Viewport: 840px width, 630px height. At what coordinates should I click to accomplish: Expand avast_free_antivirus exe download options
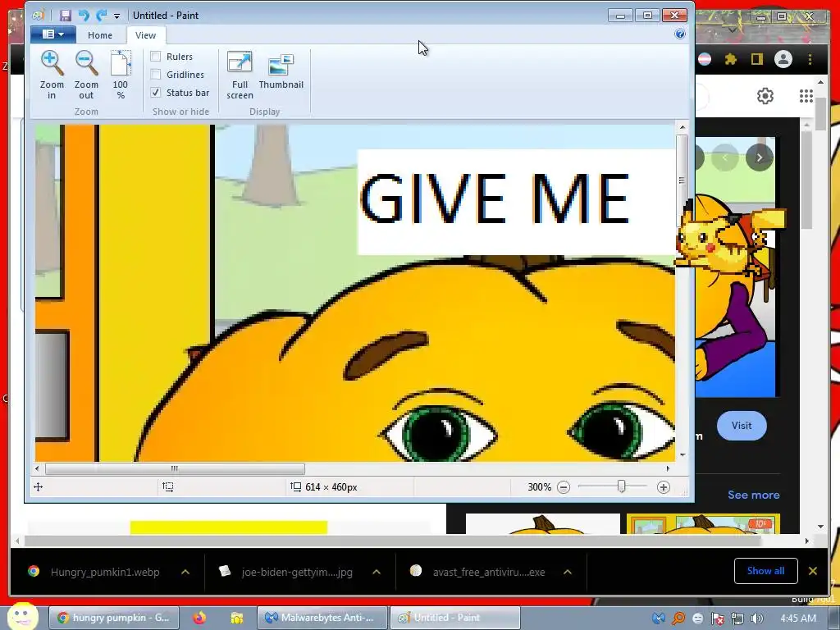coord(568,572)
